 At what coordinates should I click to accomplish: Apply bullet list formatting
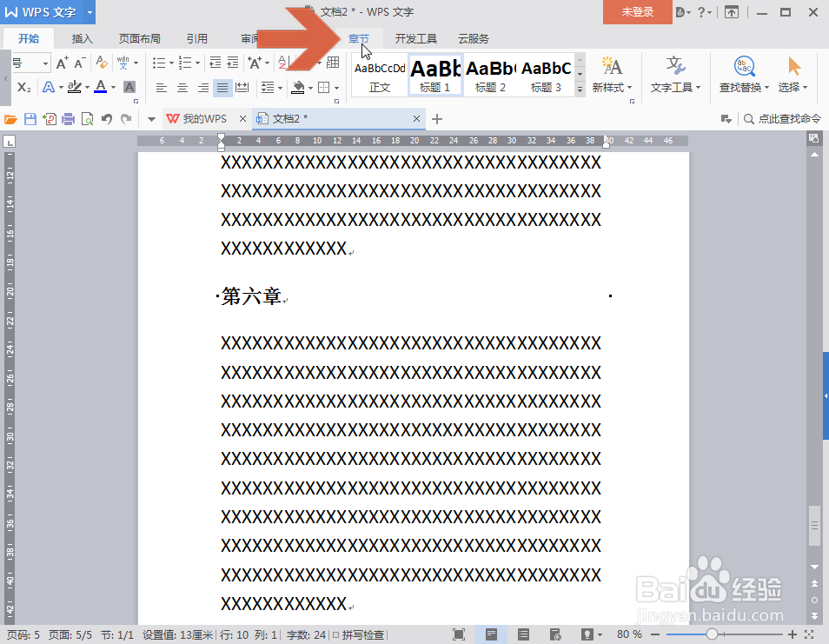point(159,63)
